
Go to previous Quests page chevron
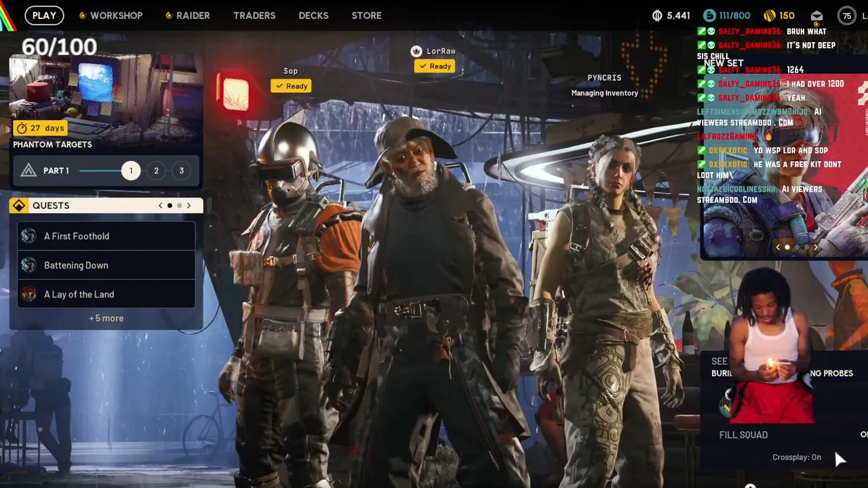coord(161,205)
